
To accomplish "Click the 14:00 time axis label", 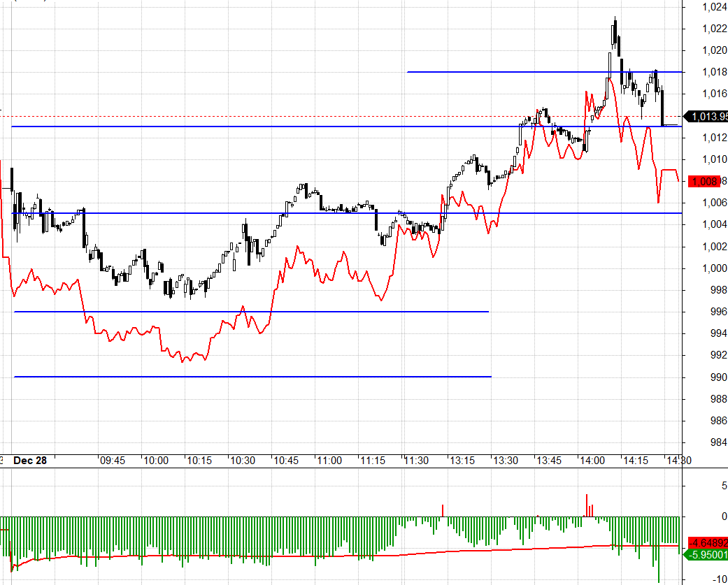I will pyautogui.click(x=592, y=461).
